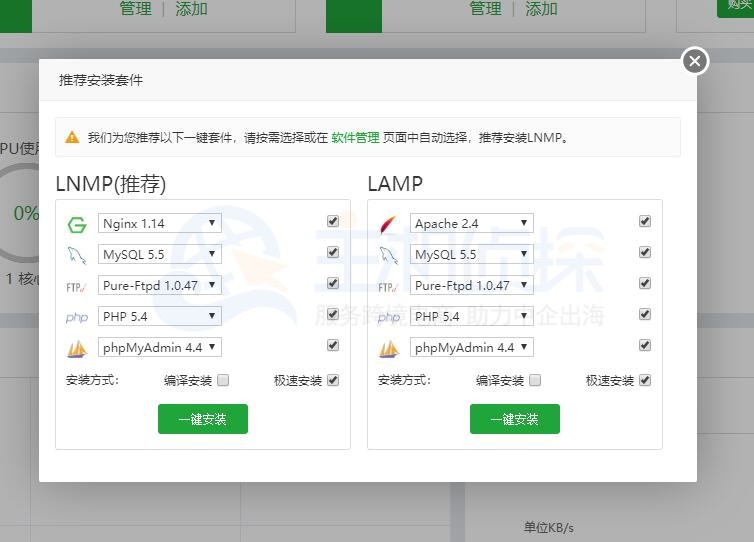Click the Nginx logo icon in LNMP

click(77, 224)
